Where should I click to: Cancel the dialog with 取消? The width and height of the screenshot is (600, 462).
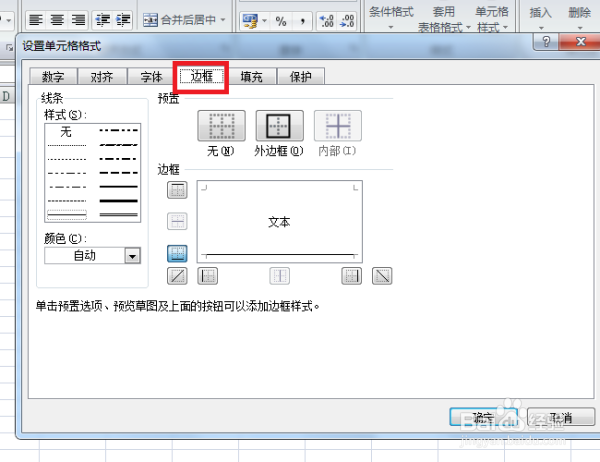coord(561,417)
